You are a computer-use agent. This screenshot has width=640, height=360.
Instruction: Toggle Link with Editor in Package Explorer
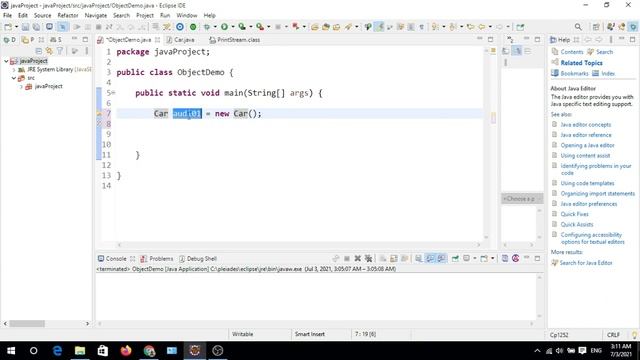tap(49, 51)
